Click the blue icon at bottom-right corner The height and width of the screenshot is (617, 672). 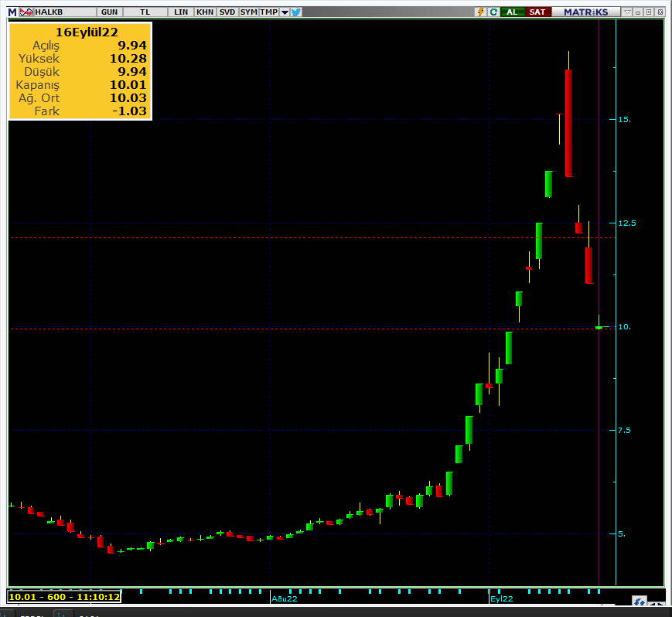640,602
